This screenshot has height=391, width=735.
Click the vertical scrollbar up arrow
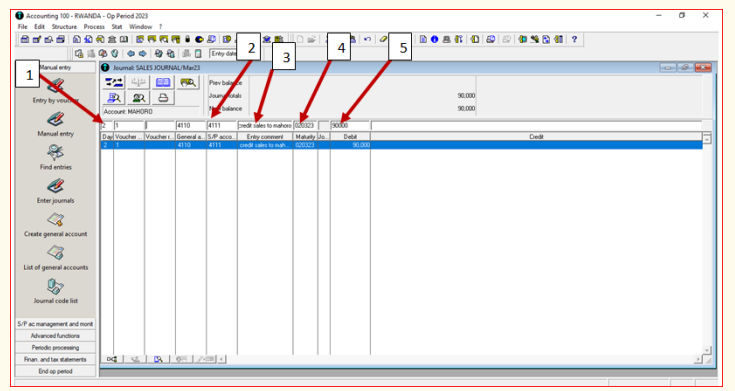point(706,138)
